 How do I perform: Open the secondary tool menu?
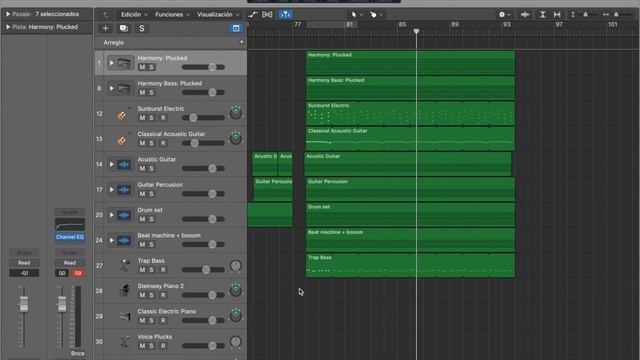[376, 15]
